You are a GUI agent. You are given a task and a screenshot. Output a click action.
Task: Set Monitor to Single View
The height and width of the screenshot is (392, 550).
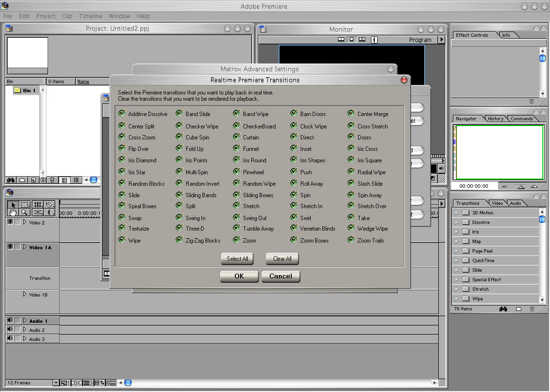[x=351, y=40]
